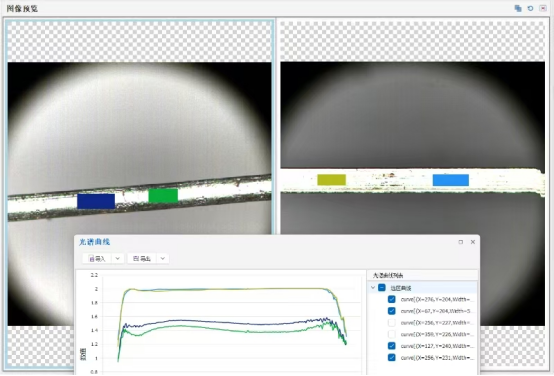Open the dropdown arrow beside 导出
The height and width of the screenshot is (376, 554).
pos(163,259)
